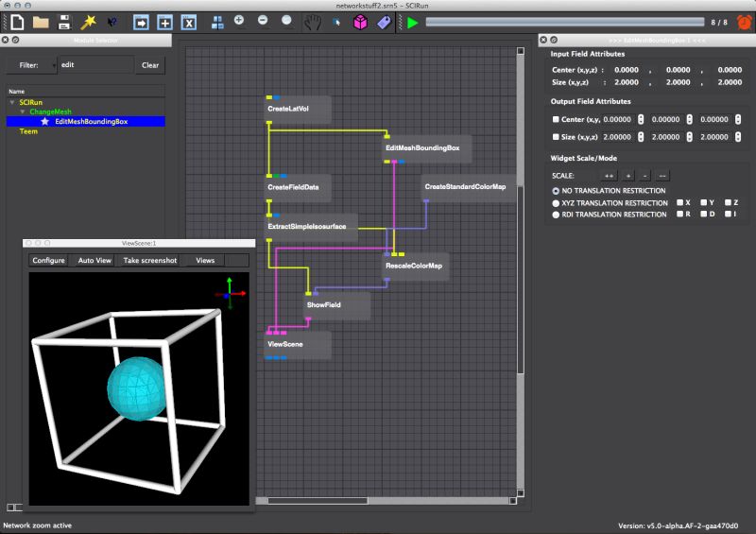Choose the selection pointer tool
This screenshot has height=534, width=756.
(x=336, y=22)
